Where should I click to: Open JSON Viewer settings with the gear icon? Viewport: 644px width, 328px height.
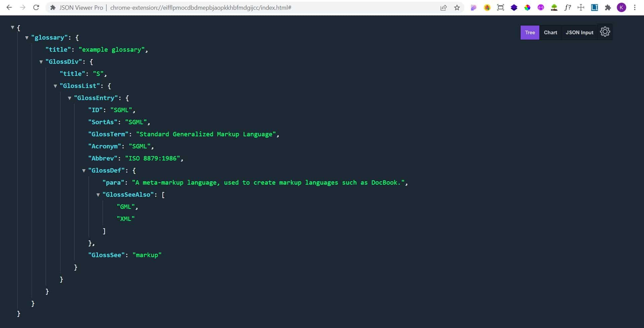pyautogui.click(x=605, y=32)
